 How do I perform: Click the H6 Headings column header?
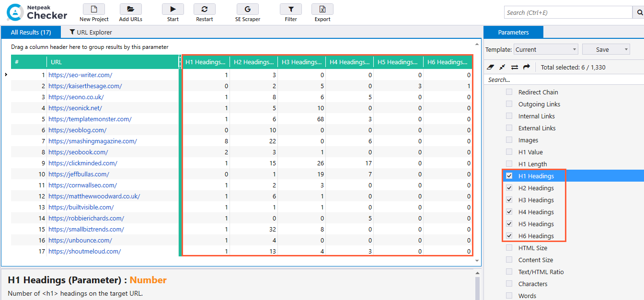pos(448,62)
